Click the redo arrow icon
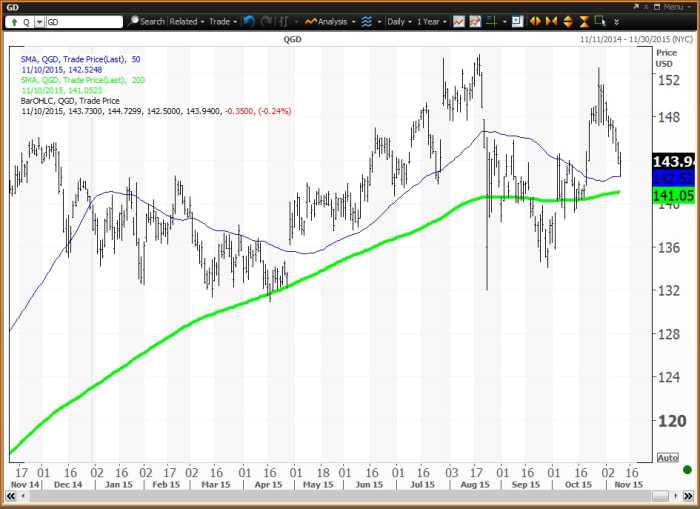Screen dimensions: 700x509 click(265, 21)
